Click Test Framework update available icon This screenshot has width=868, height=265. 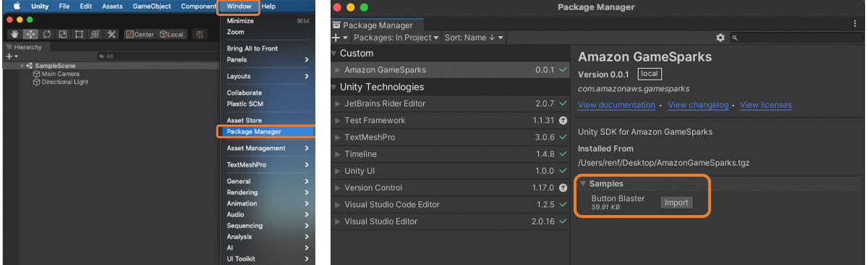coord(563,120)
